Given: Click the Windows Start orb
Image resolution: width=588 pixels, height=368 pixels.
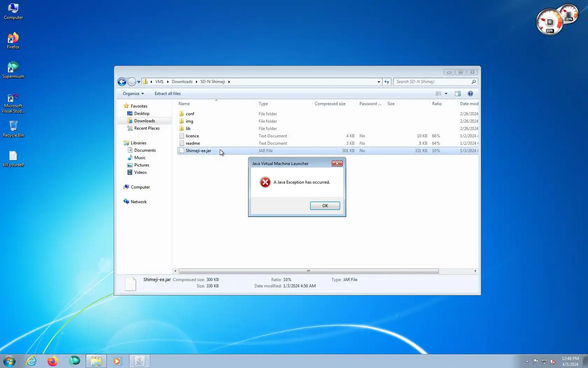Looking at the screenshot, I should click(9, 361).
